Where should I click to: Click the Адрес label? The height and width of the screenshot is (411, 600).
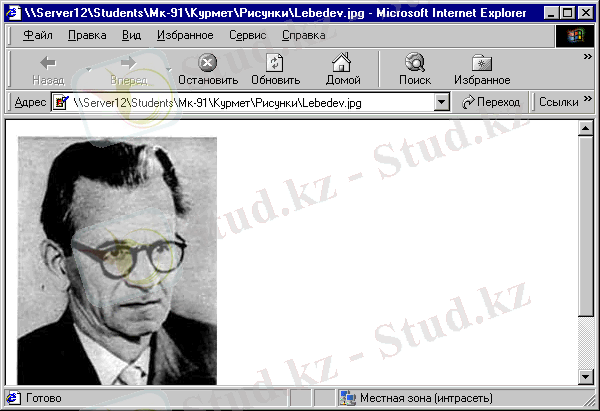(x=30, y=102)
